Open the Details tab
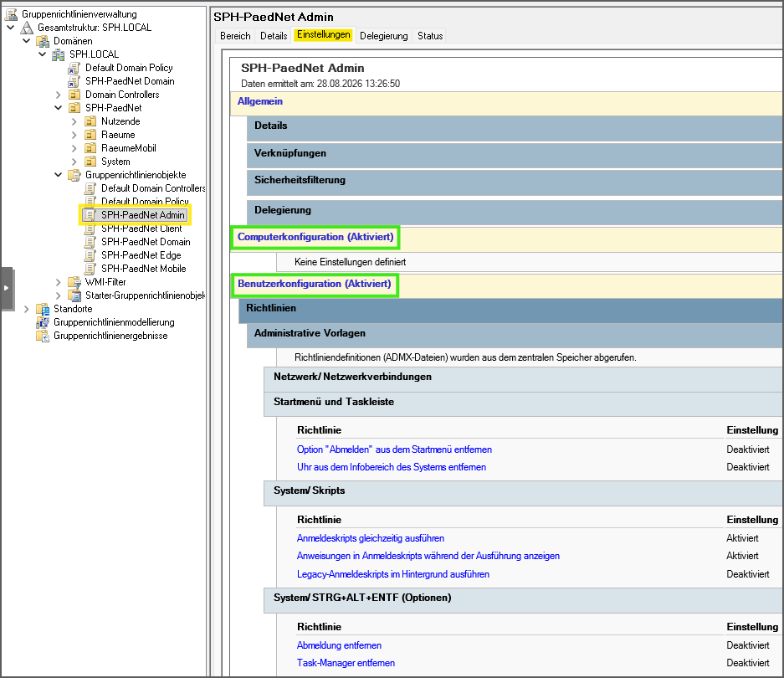784x678 pixels. click(274, 36)
